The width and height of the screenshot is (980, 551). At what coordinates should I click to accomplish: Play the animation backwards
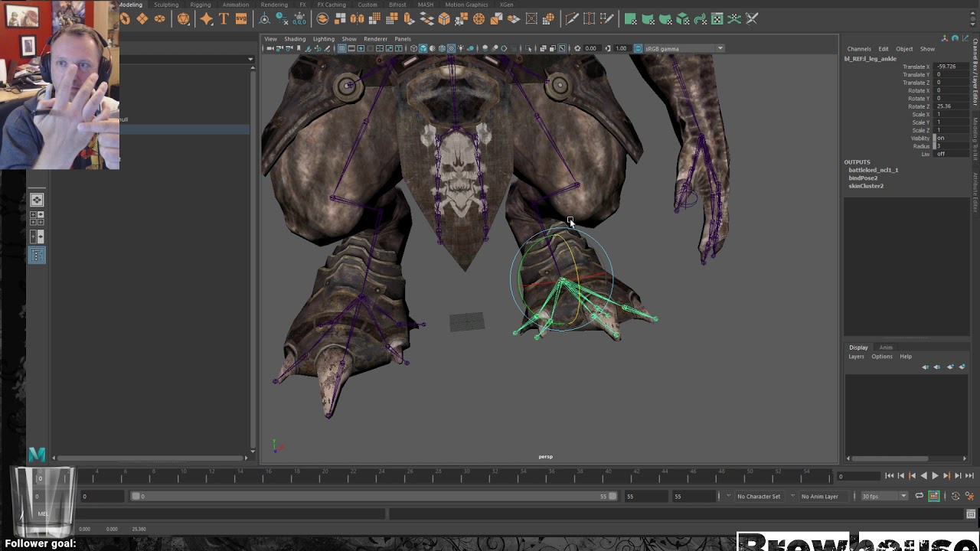point(923,476)
